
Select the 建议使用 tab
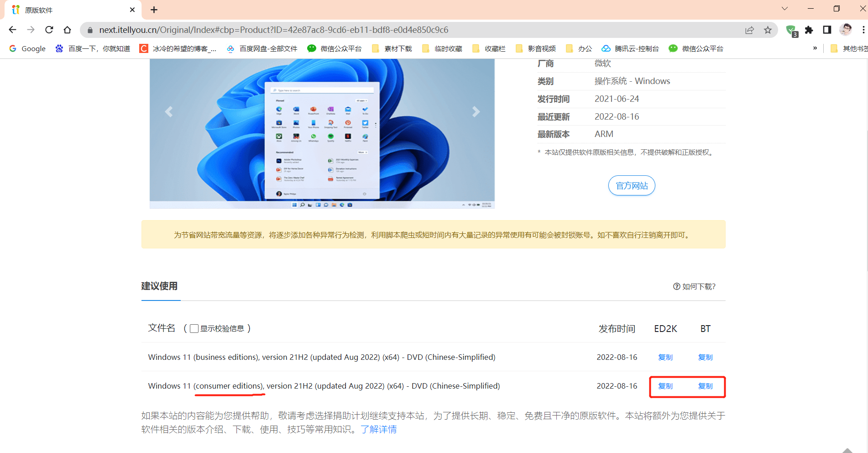[x=159, y=286]
